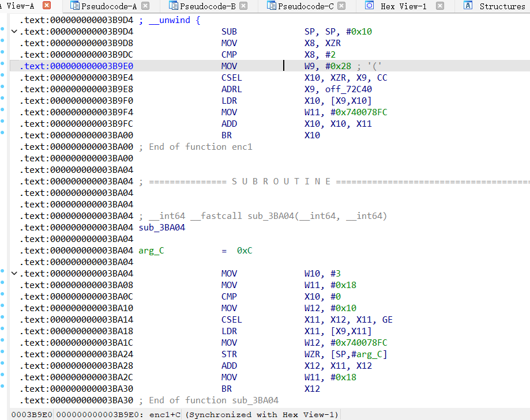Click the __unwind comment line
The image size is (530, 420).
[170, 20]
